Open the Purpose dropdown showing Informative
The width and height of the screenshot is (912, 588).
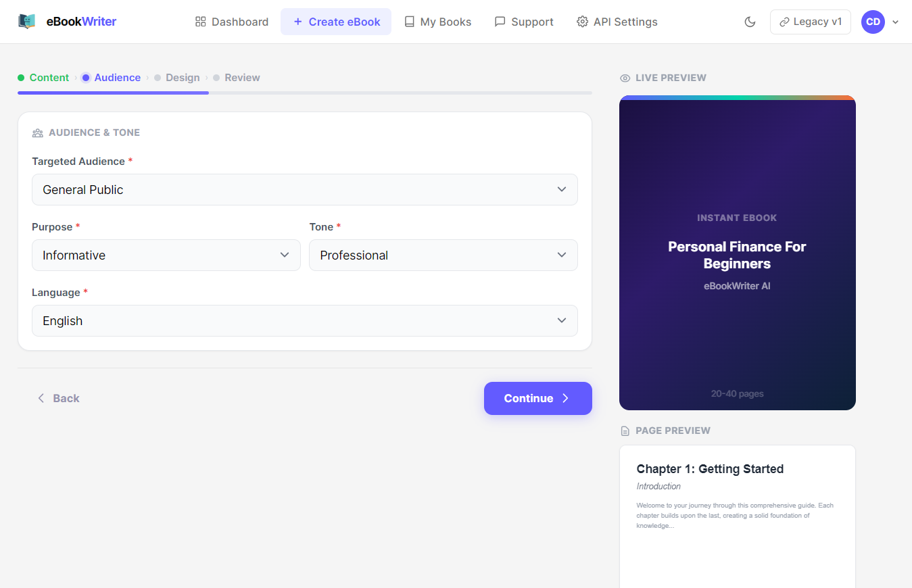click(x=166, y=255)
